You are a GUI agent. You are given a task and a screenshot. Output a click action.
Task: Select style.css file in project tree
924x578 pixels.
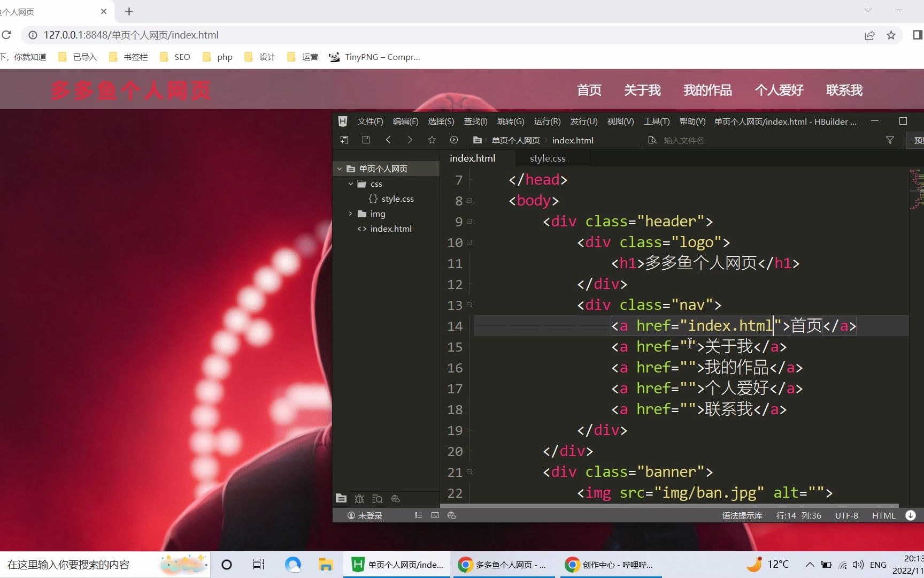(397, 199)
